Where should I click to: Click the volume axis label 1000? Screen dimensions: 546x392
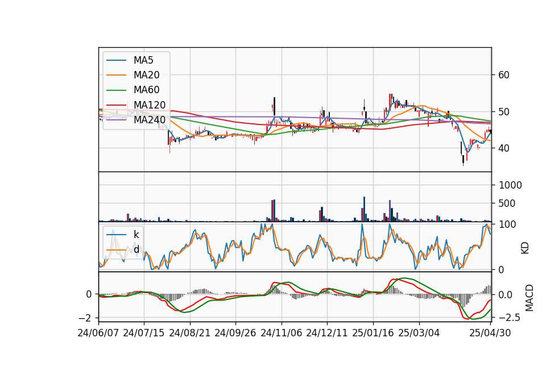pos(510,185)
